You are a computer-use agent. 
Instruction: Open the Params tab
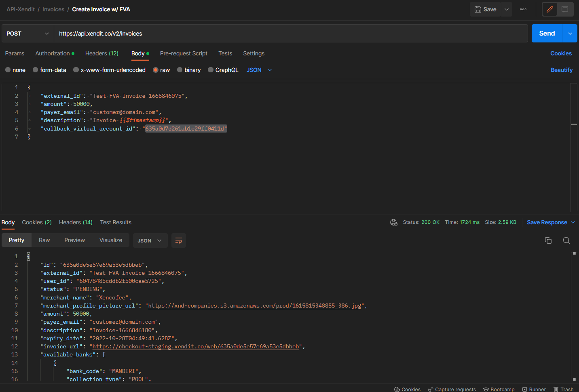(x=15, y=53)
